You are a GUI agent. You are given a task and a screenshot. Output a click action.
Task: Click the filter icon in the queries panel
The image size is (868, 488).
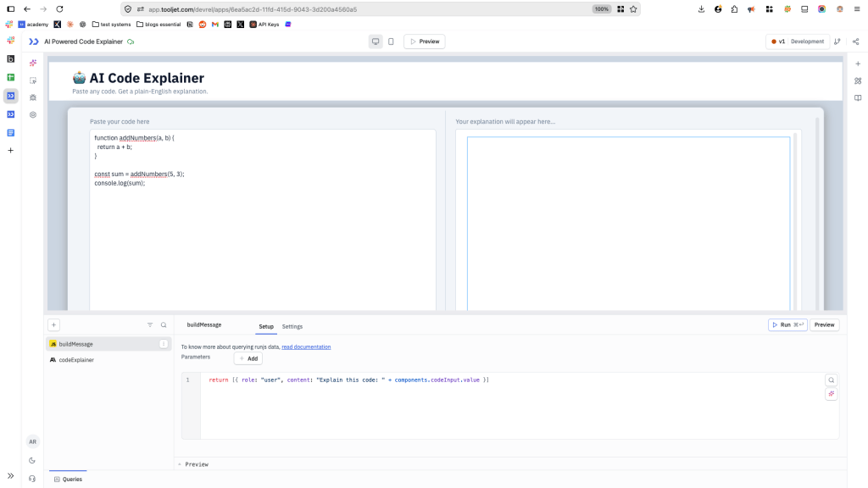click(150, 324)
